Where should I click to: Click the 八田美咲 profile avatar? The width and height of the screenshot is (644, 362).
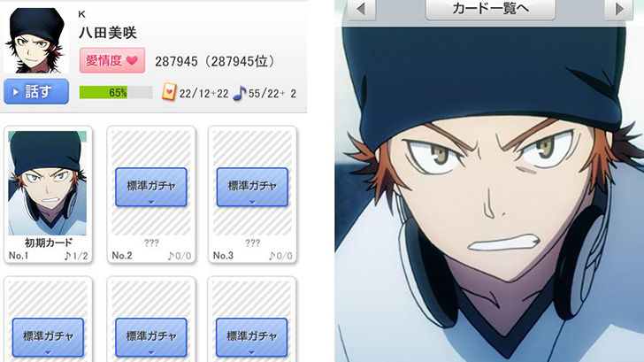point(34,40)
